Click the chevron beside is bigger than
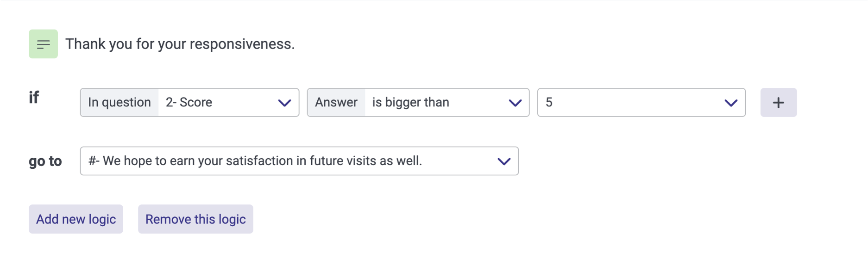The height and width of the screenshot is (259, 868). (x=515, y=103)
